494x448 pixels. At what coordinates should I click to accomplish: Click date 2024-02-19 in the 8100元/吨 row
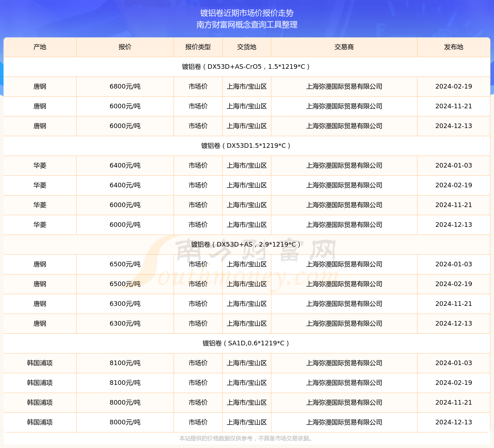point(454,383)
